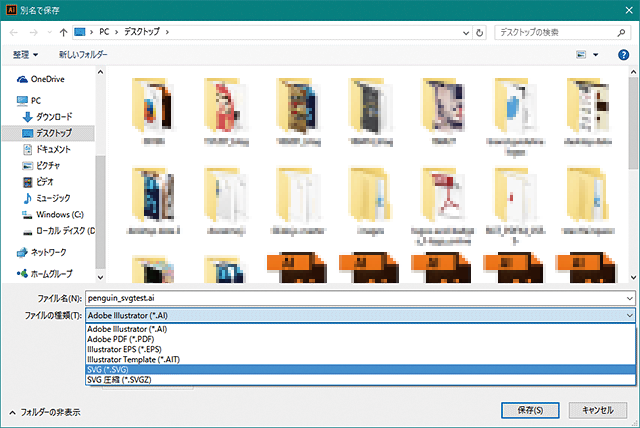Create a new folder with 新しいフォルダー
Viewport: 640px width, 428px height.
(x=83, y=54)
